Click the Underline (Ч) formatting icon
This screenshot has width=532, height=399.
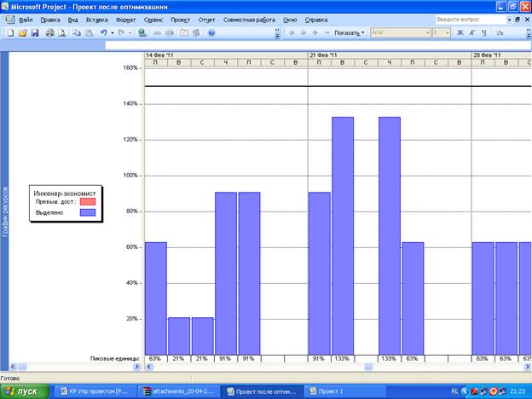click(484, 32)
